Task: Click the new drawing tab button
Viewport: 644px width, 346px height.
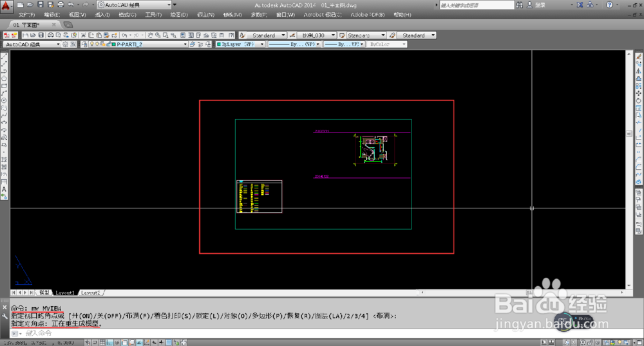Action: click(68, 25)
